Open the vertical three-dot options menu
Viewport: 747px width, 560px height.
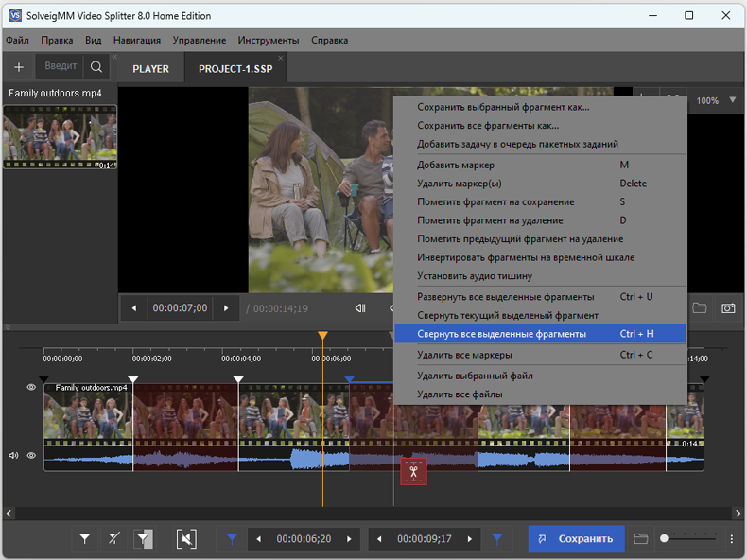point(732,539)
